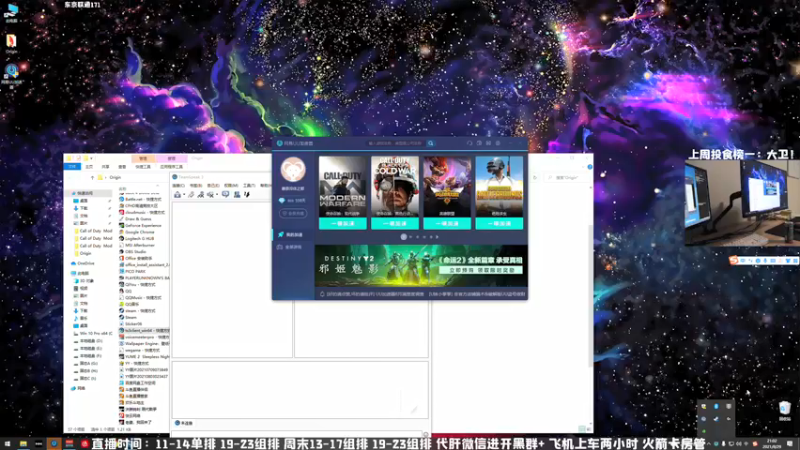Click the user avatar in UU accelerator sidebar

tap(293, 169)
